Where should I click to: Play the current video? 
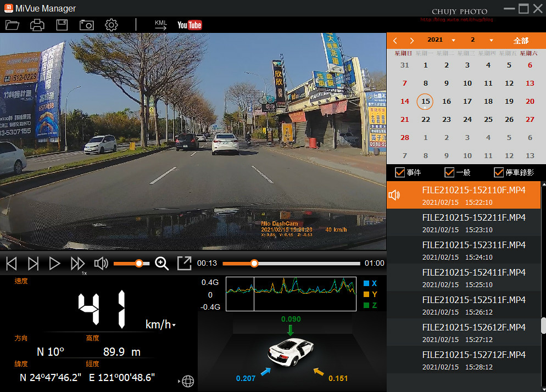click(55, 264)
